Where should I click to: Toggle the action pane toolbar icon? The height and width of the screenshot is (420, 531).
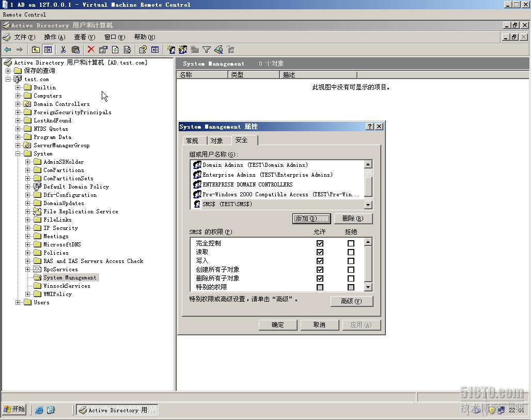[155, 50]
